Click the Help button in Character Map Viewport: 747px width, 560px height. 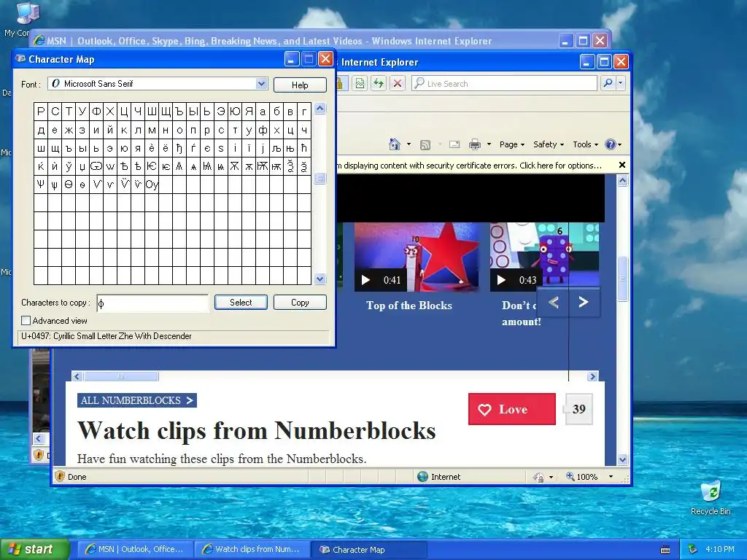tap(300, 85)
